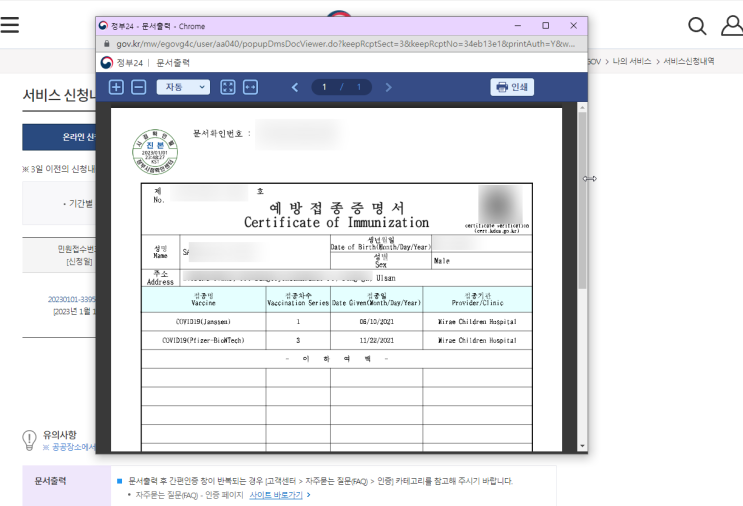The width and height of the screenshot is (743, 506).
Task: Click the blurred QR code on certificate
Action: pos(500,205)
